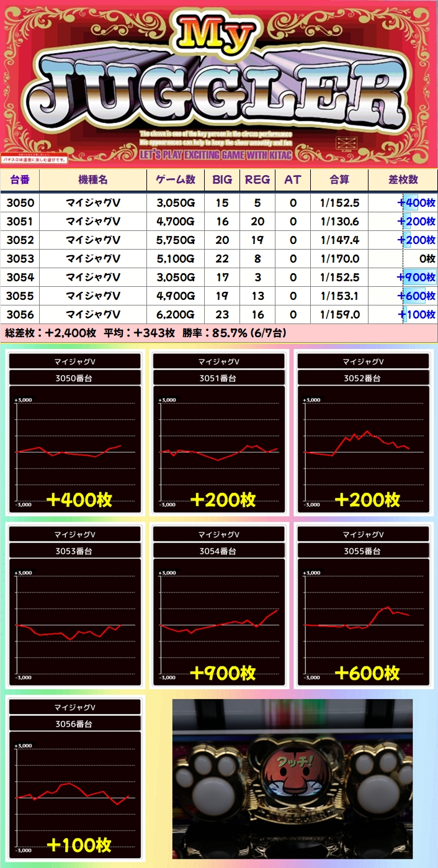Click the slot machine panel photo
The image size is (438, 868).
292,779
